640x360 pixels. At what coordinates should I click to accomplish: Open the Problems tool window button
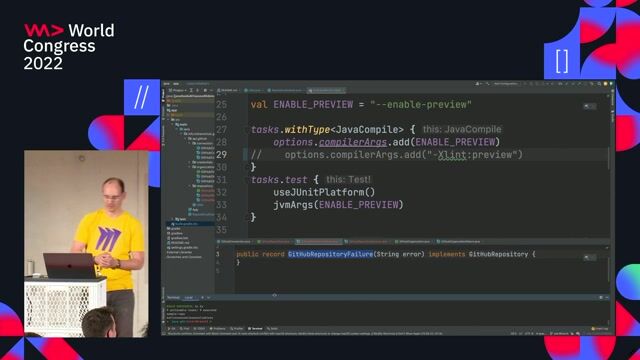(218, 329)
